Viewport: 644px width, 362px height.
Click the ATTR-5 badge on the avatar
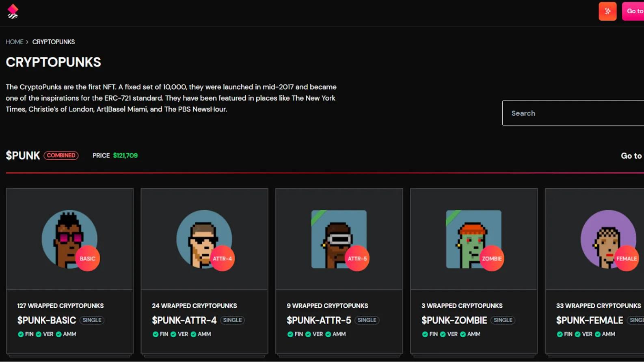357,259
